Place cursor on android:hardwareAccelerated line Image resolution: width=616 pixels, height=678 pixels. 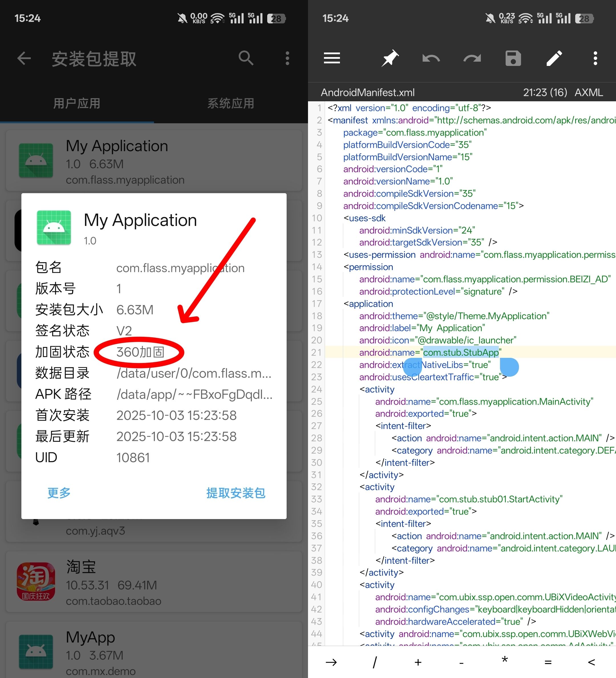455,621
